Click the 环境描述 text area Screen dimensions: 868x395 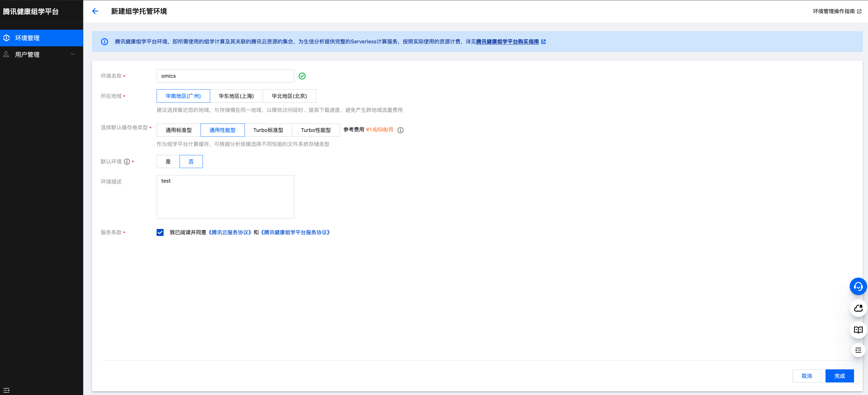click(x=225, y=197)
